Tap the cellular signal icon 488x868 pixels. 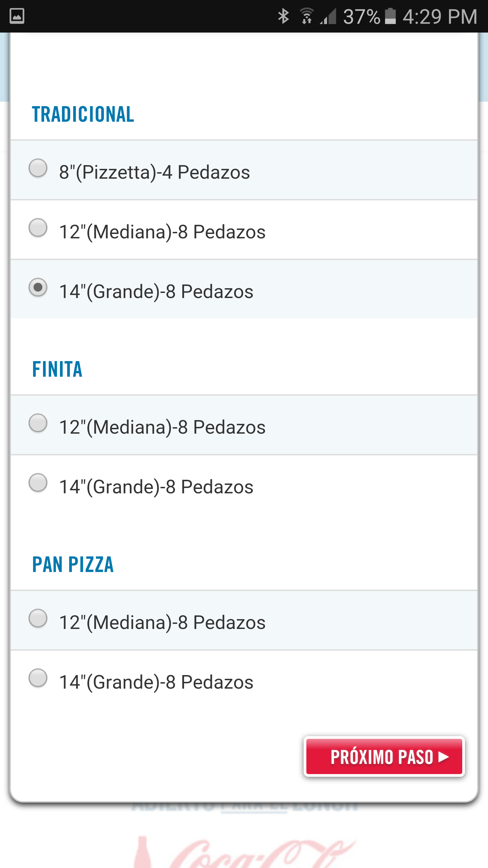pos(328,16)
